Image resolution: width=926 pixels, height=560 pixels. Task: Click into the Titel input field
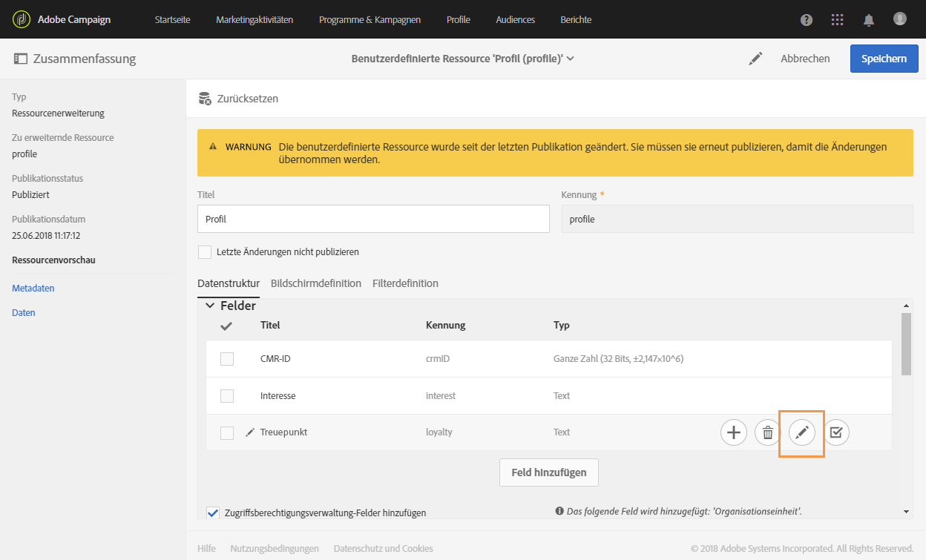point(373,220)
